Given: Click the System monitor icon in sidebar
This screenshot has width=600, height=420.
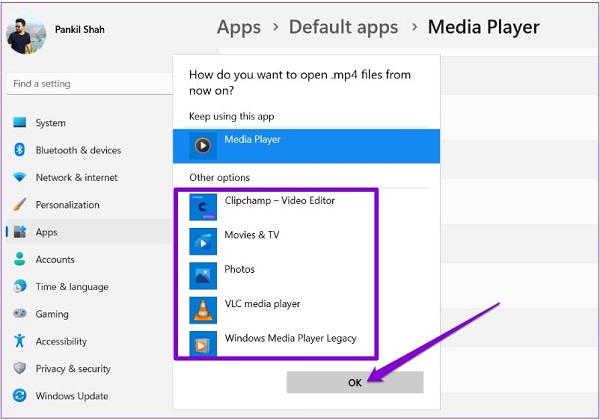Looking at the screenshot, I should coord(20,122).
